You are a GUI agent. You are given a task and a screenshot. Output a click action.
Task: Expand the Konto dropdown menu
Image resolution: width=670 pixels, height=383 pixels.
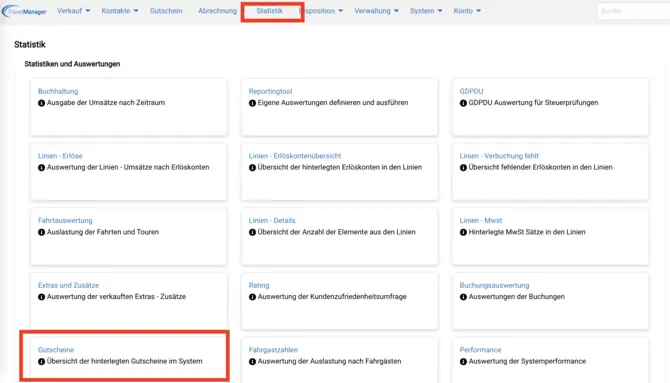pyautogui.click(x=467, y=11)
